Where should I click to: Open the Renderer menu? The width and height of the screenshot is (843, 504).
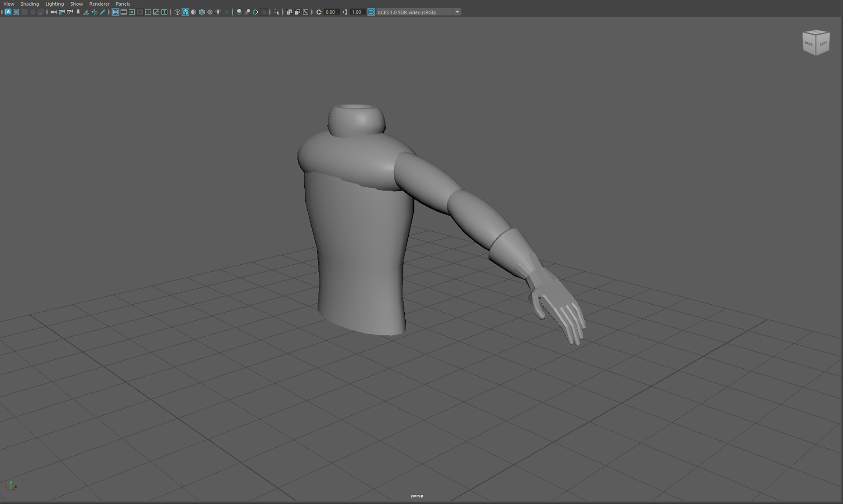99,4
